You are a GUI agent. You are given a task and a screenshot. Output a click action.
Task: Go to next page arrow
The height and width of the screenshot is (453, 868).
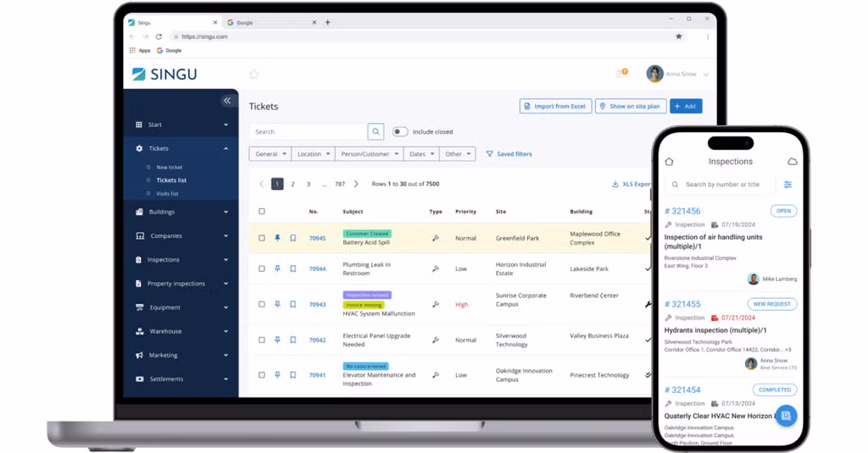(x=356, y=185)
